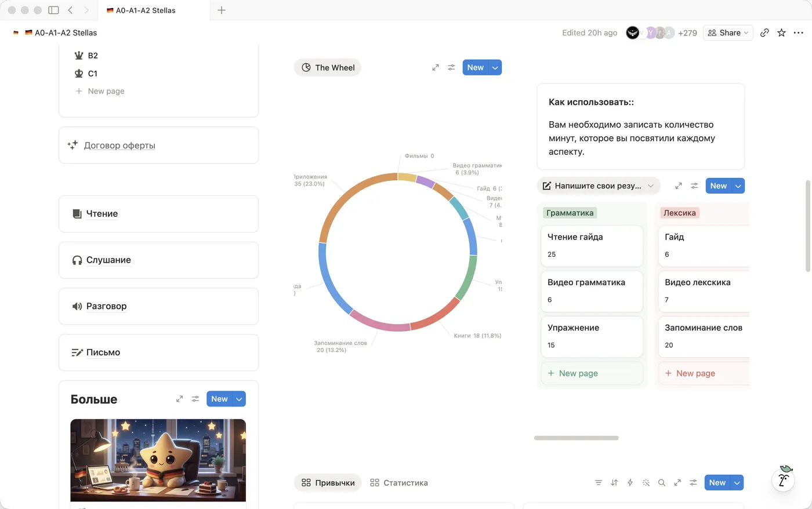Open dropdown arrow next to The Wheel New
Image resolution: width=812 pixels, height=509 pixels.
tap(495, 68)
